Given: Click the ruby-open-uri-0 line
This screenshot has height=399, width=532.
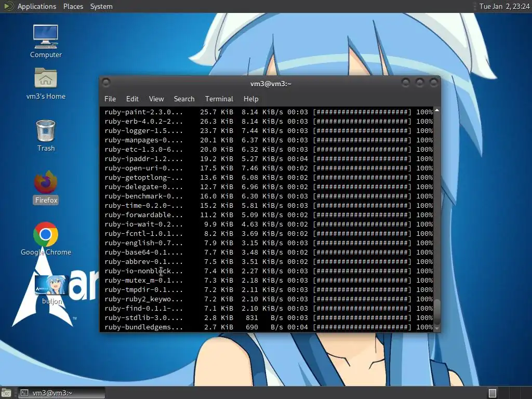Looking at the screenshot, I should pyautogui.click(x=269, y=168).
